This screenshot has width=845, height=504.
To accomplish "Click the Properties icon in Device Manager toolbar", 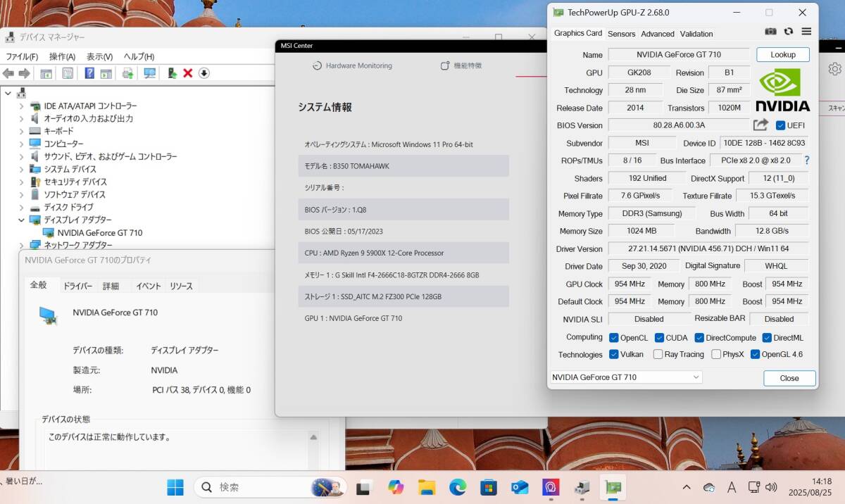I will [x=68, y=73].
